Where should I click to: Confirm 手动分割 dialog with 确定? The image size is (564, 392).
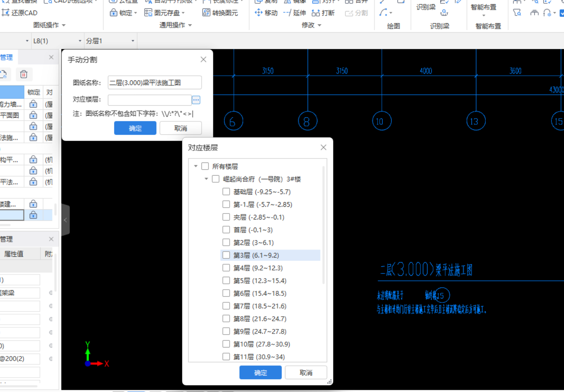pyautogui.click(x=135, y=128)
